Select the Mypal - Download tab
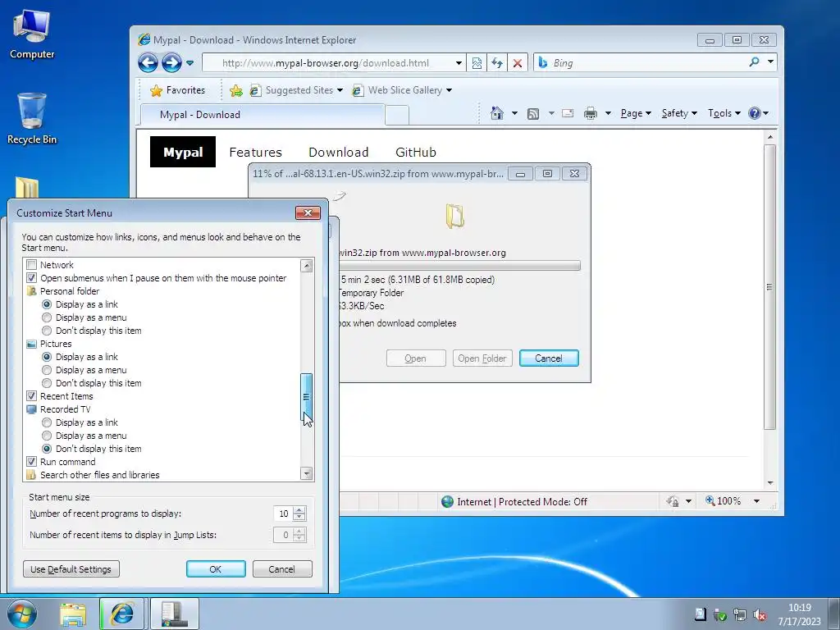Screen dimensions: 840x630 [x=262, y=115]
